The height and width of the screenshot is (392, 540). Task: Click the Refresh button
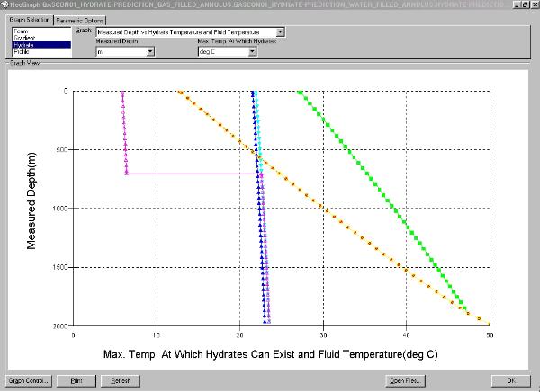[x=121, y=380]
